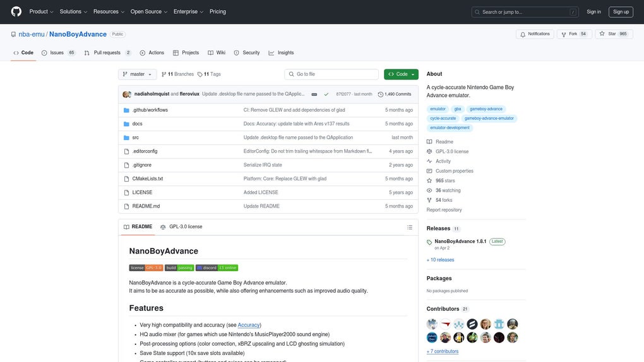Click the eye icon beside 36 watching
644x362 pixels.
point(429,190)
